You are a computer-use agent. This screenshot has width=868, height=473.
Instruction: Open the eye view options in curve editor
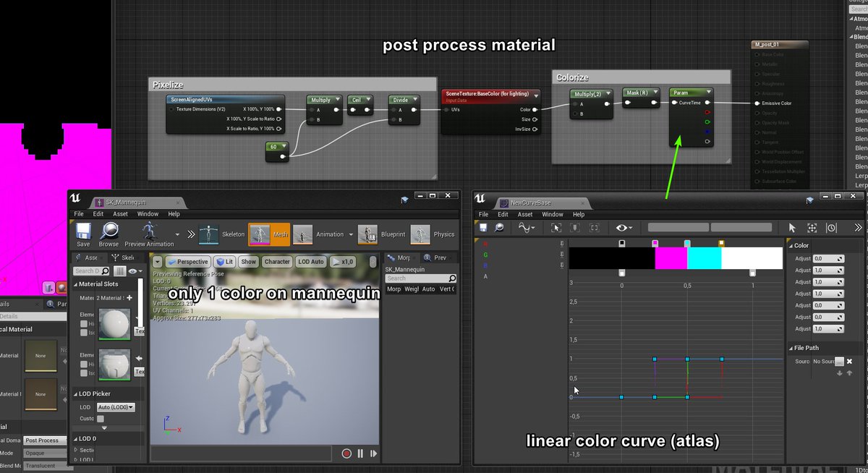pyautogui.click(x=624, y=228)
